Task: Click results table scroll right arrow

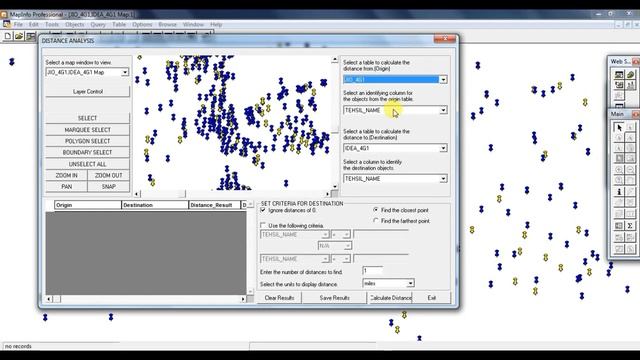Action: coord(243,299)
